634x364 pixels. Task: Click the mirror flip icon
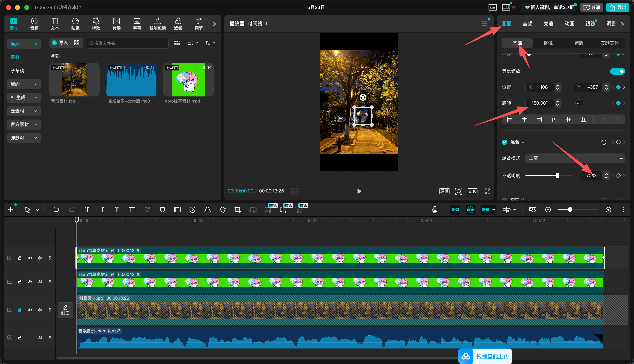pyautogui.click(x=207, y=210)
